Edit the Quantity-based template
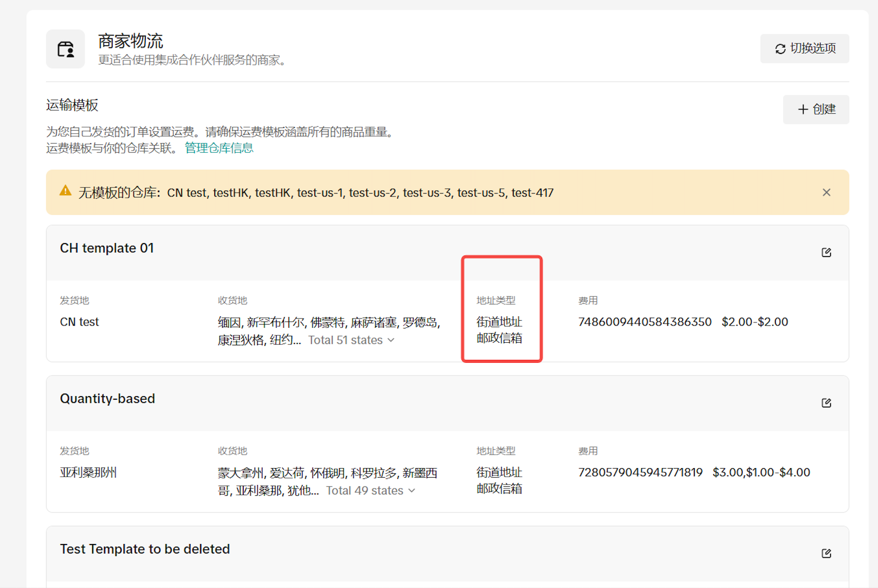 pos(826,403)
